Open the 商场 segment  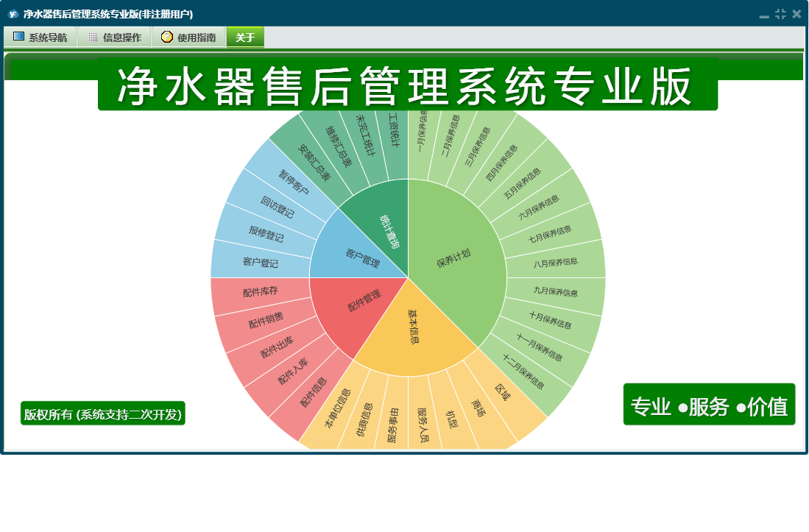(x=478, y=408)
